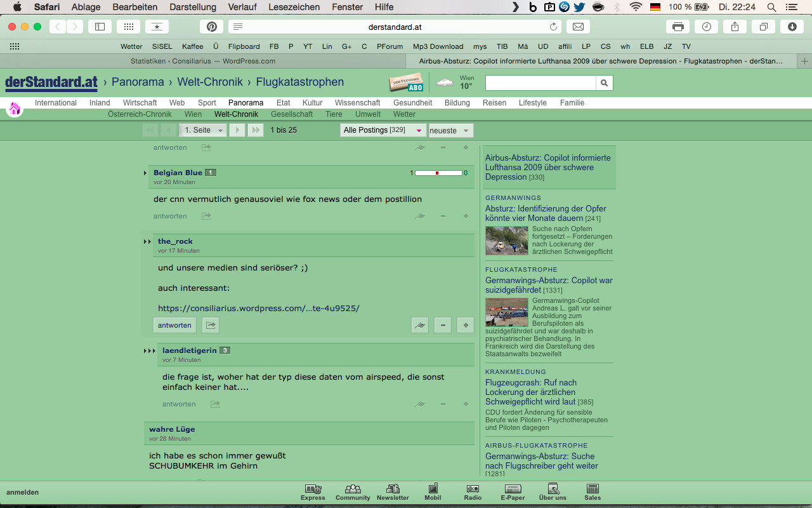Rate the_rock's posting with the plus button
812x508 pixels.
click(x=466, y=325)
